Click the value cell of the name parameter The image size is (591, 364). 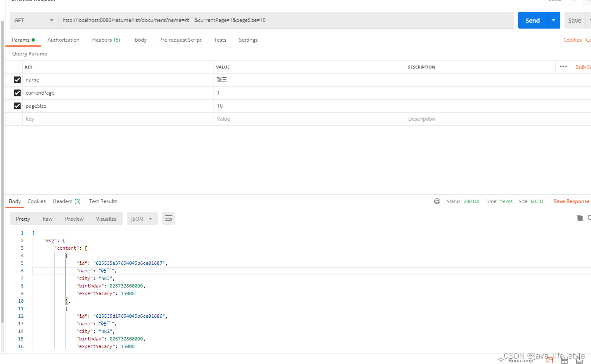tap(309, 80)
